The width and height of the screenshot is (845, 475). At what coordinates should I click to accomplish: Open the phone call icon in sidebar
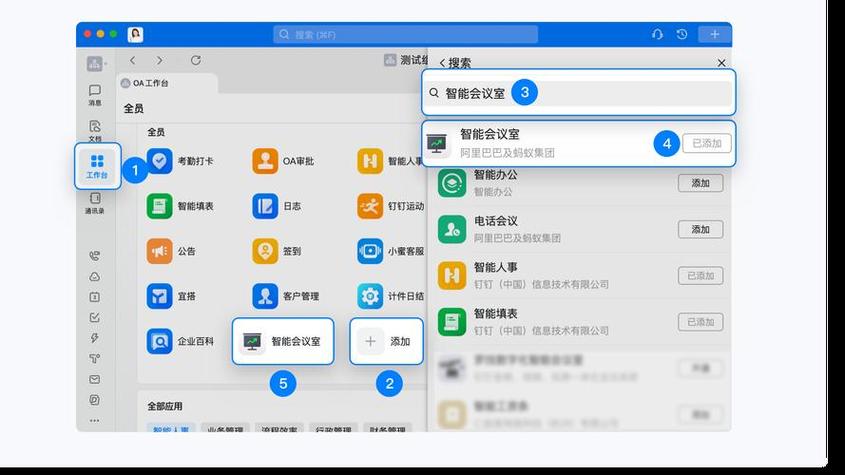94,256
